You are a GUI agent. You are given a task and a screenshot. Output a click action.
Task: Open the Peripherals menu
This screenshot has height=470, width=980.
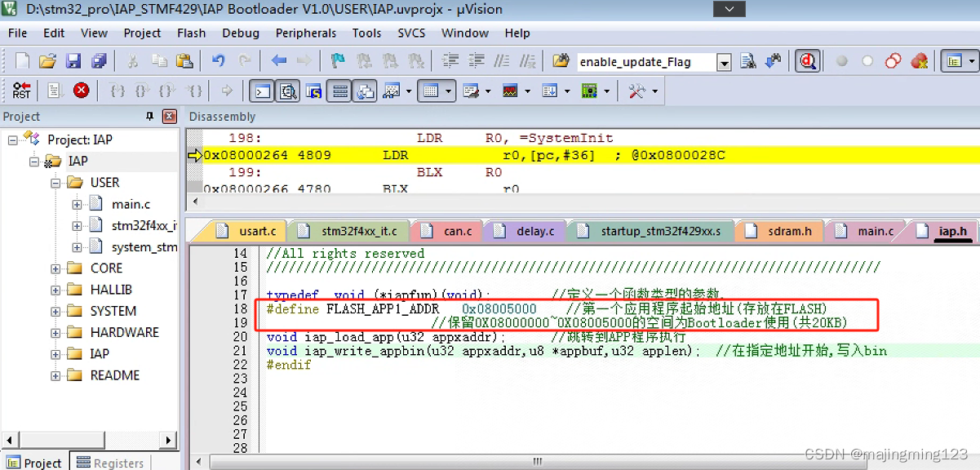click(306, 33)
